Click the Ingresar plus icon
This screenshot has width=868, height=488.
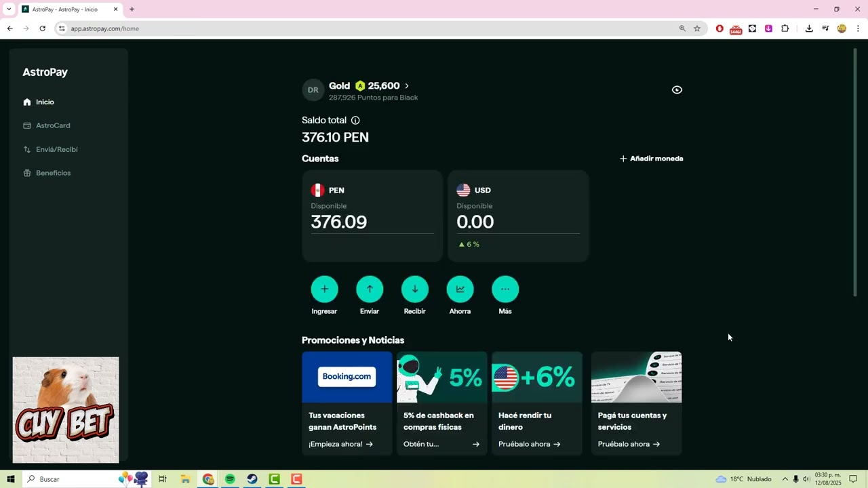pos(324,289)
